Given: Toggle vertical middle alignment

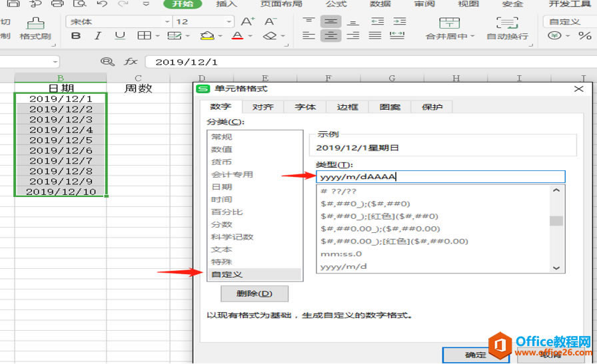Looking at the screenshot, I should [x=330, y=21].
